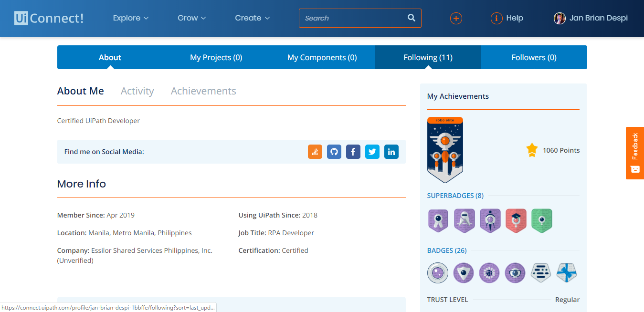Click the orange plus circle icon
This screenshot has height=312, width=644.
coord(456,18)
